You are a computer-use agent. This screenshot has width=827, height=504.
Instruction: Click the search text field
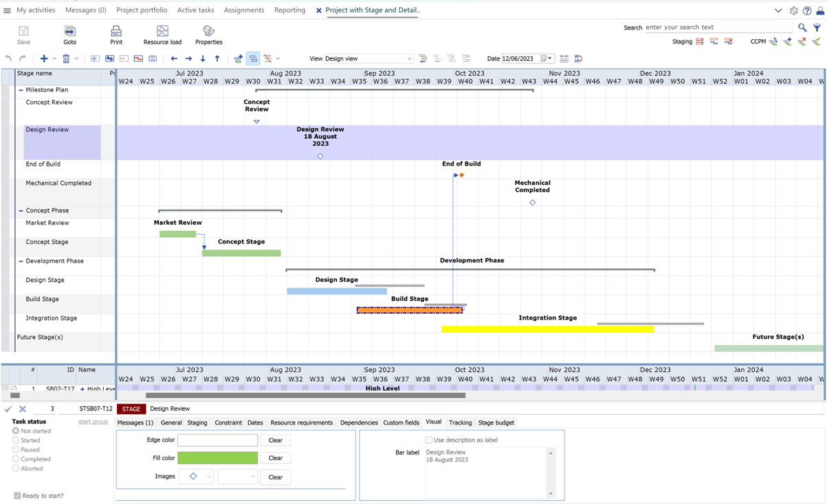(718, 28)
